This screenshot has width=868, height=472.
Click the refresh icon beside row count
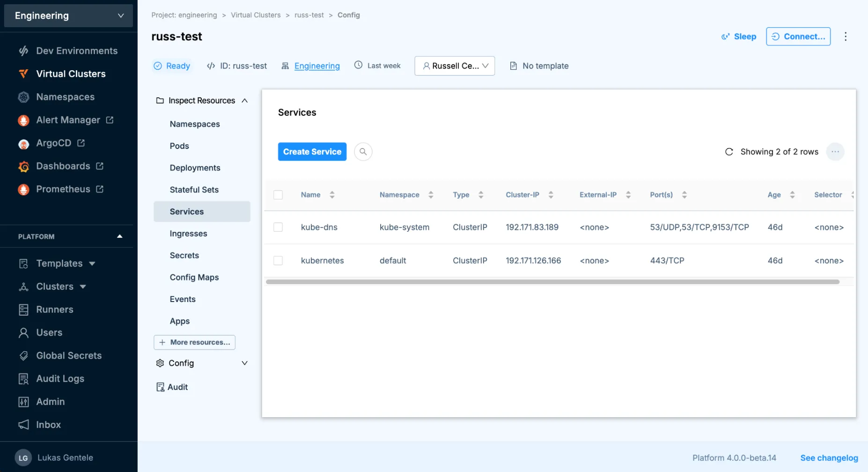[729, 152]
